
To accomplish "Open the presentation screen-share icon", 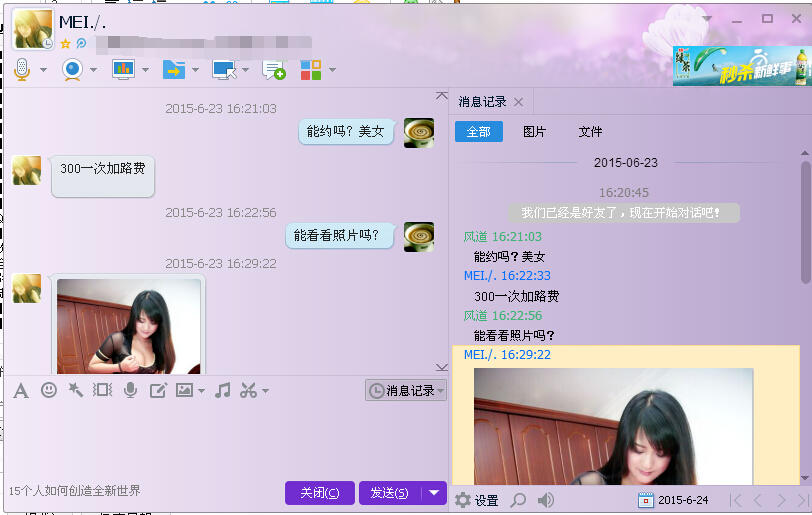I will point(124,69).
